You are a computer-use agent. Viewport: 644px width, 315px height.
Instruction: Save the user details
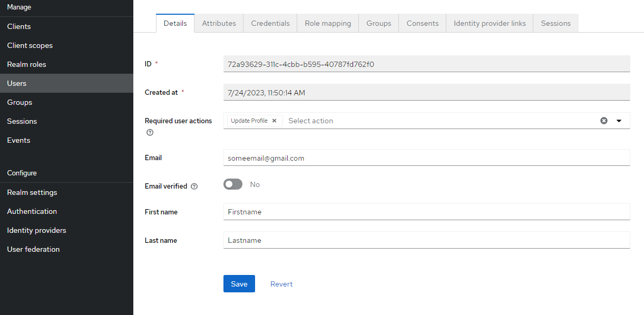[x=239, y=283]
